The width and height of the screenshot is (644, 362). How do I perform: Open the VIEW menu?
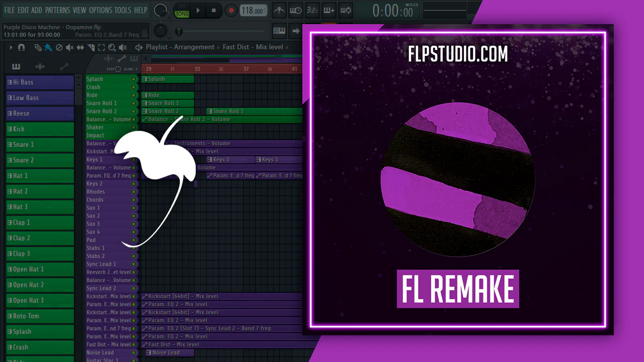[x=79, y=10]
